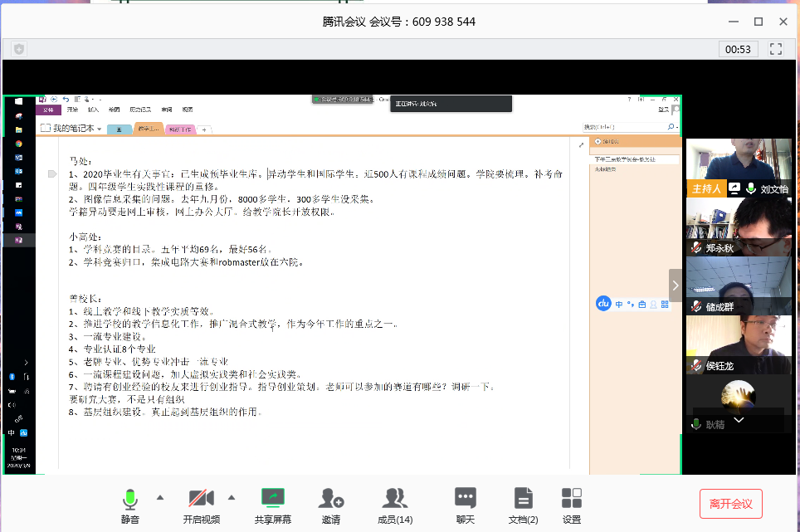This screenshot has height=532, width=800.
Task: Invite participants via the 邀请 icon
Action: 331,502
